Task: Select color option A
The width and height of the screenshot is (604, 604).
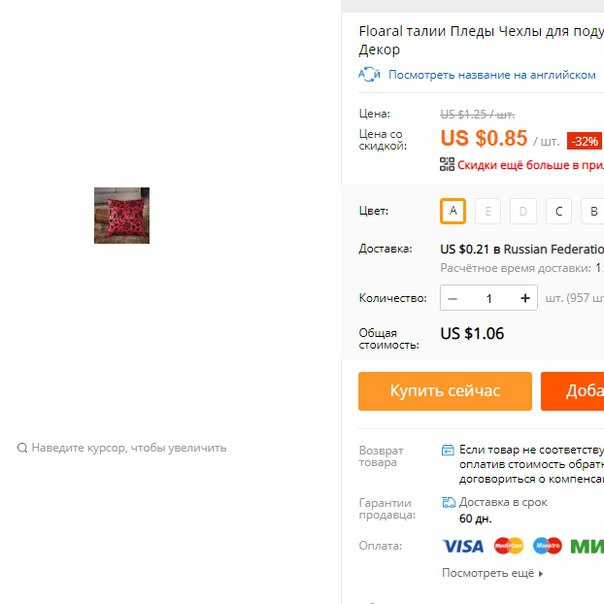Action: [453, 211]
